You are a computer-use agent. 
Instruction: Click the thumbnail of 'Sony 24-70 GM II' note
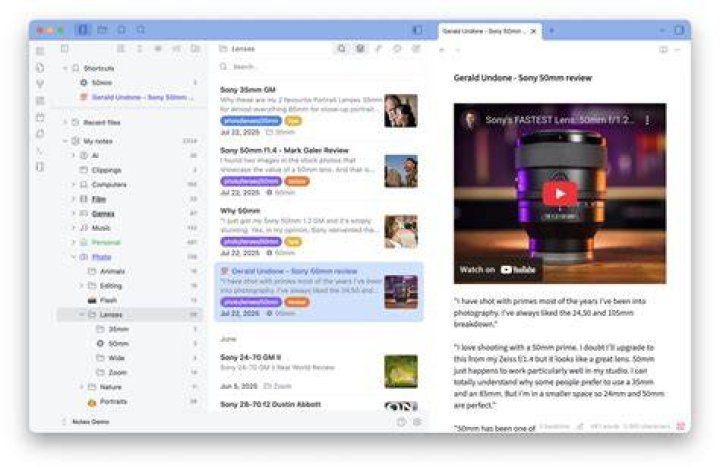(401, 371)
